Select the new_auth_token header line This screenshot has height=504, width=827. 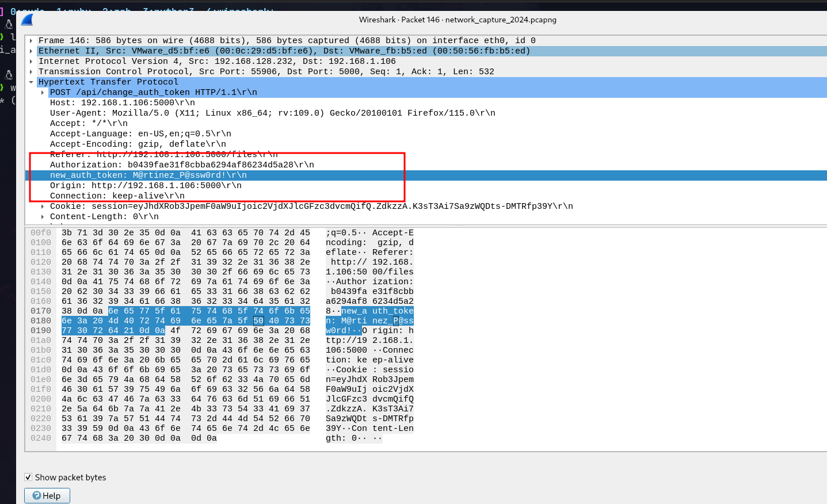(148, 175)
